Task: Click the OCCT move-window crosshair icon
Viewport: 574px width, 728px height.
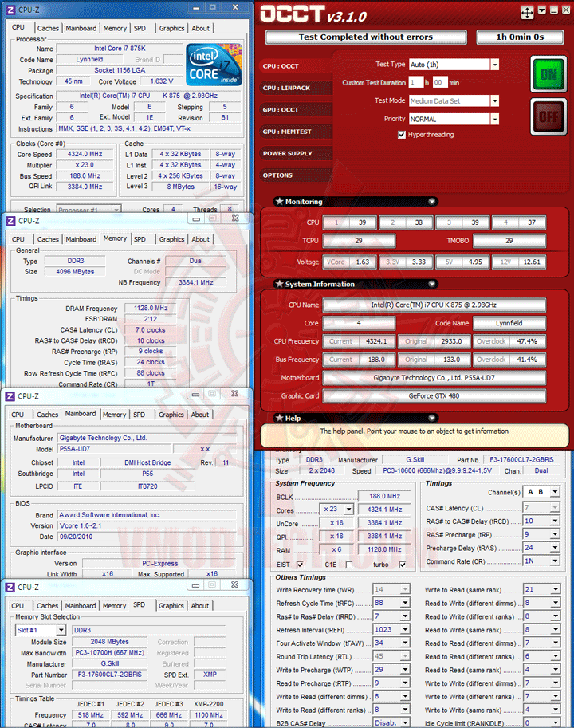Action: pyautogui.click(x=527, y=13)
